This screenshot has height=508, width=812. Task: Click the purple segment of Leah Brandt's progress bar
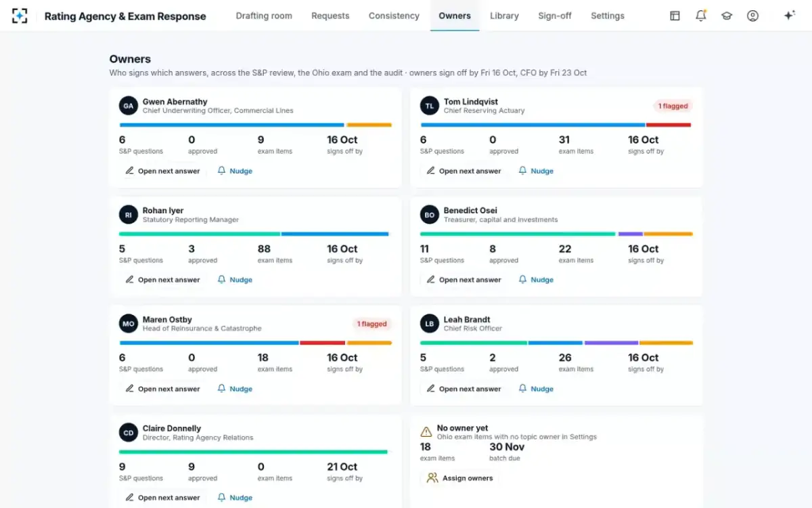tap(611, 343)
